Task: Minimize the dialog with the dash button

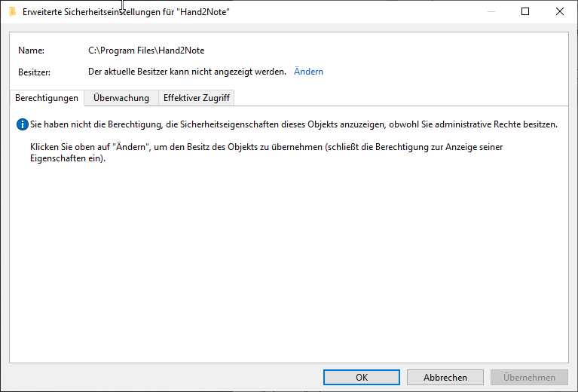Action: pyautogui.click(x=491, y=11)
